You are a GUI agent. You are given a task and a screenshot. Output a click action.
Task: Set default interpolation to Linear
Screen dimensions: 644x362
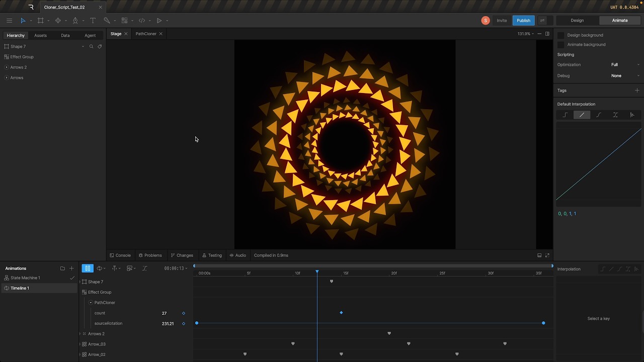582,115
